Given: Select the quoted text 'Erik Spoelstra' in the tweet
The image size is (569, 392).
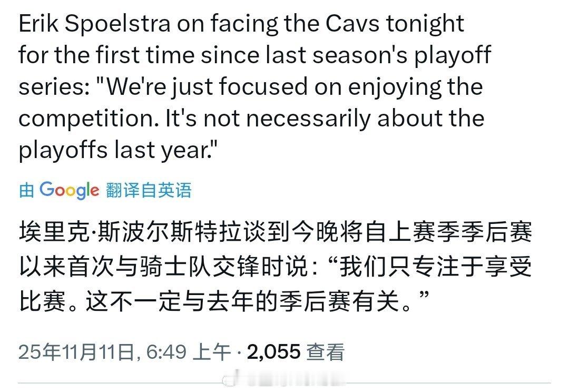Looking at the screenshot, I should [95, 23].
